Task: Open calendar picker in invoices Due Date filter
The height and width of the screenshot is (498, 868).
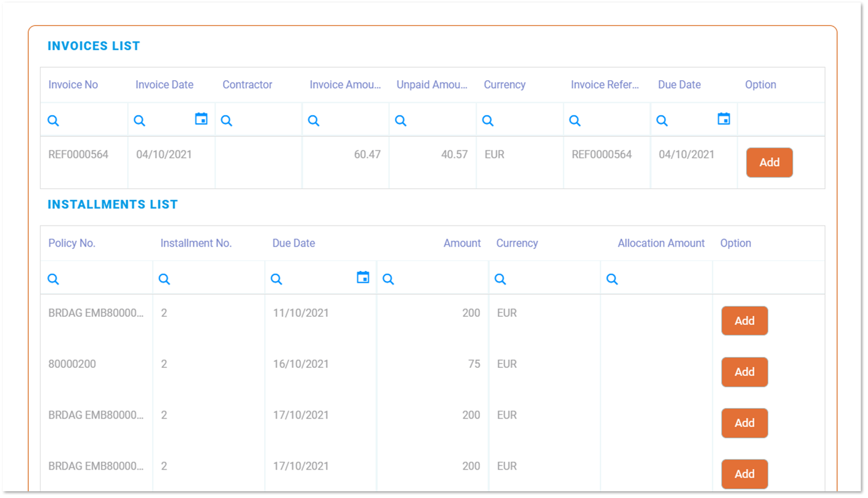Action: point(724,119)
